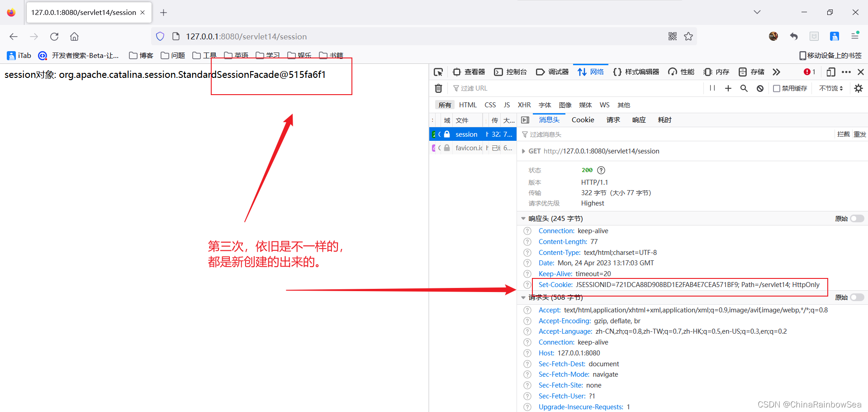Filter requests by Fonts (字体)
Image resolution: width=868 pixels, height=412 pixels.
(x=545, y=105)
